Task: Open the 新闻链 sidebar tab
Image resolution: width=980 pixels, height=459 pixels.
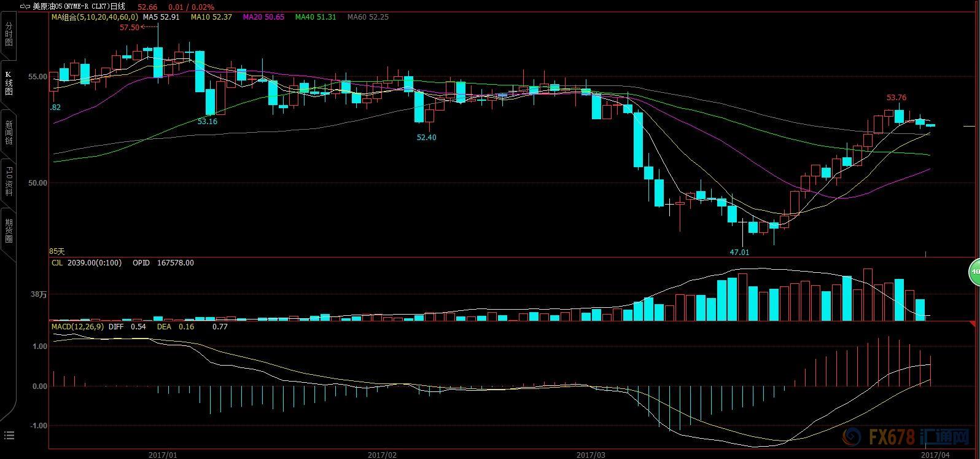Action: tap(9, 133)
